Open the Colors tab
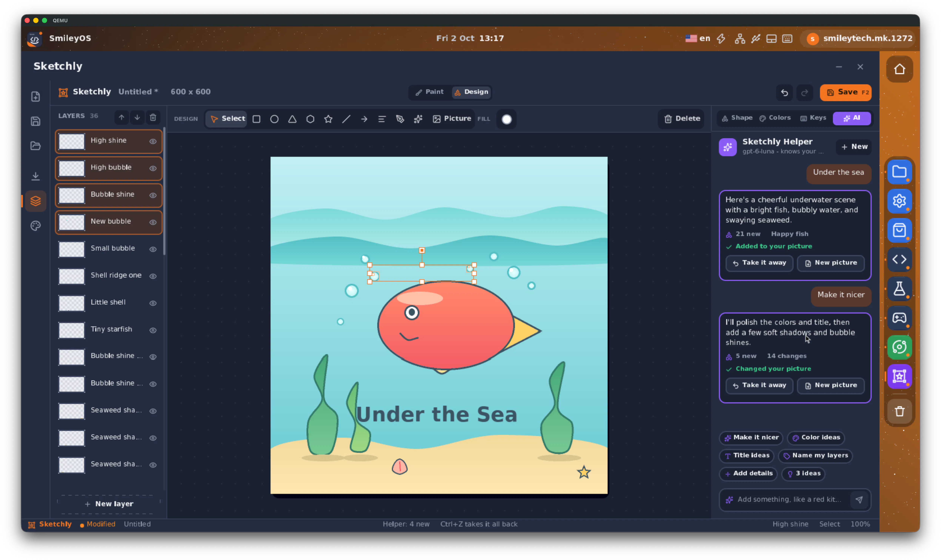 (775, 118)
